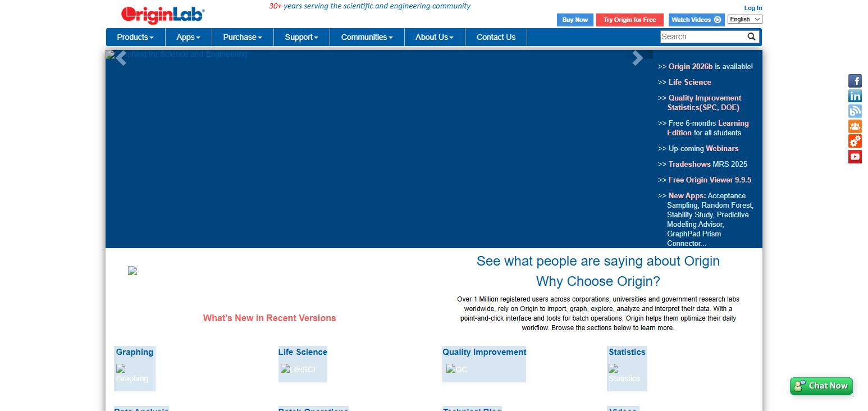Open See what people are saying link
The image size is (868, 411).
(598, 261)
